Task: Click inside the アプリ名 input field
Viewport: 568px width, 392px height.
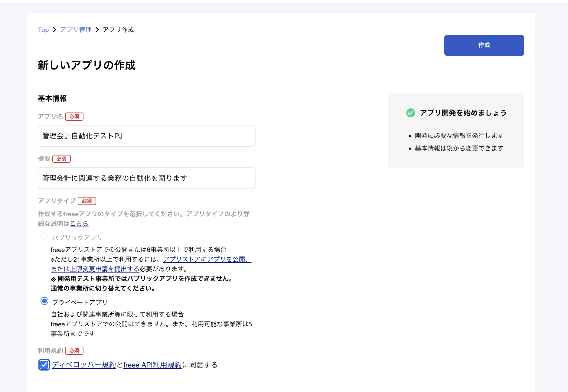Action: (146, 136)
